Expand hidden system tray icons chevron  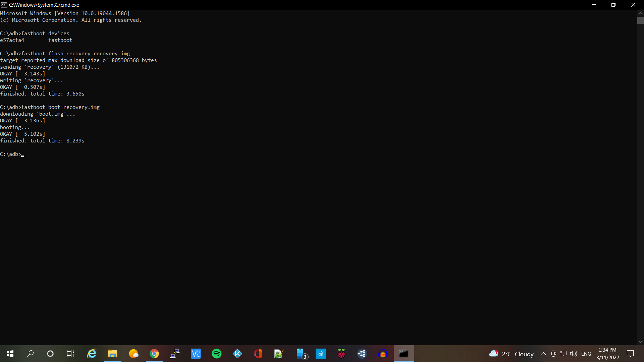click(x=543, y=354)
